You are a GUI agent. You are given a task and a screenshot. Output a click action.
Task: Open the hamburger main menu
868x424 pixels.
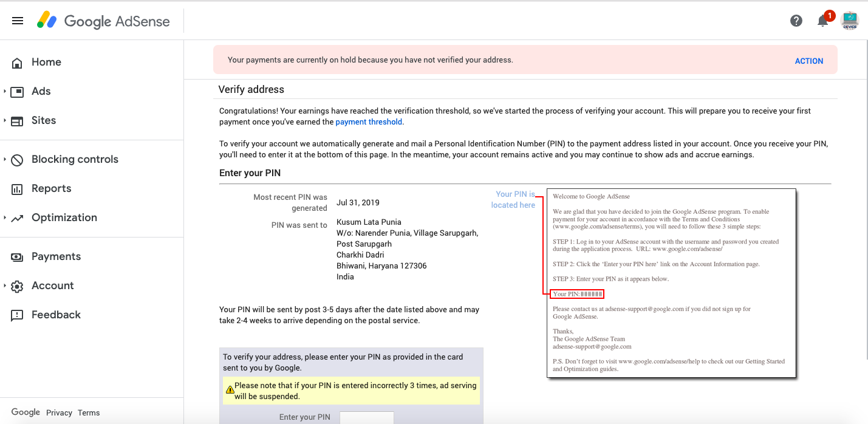[x=18, y=21]
